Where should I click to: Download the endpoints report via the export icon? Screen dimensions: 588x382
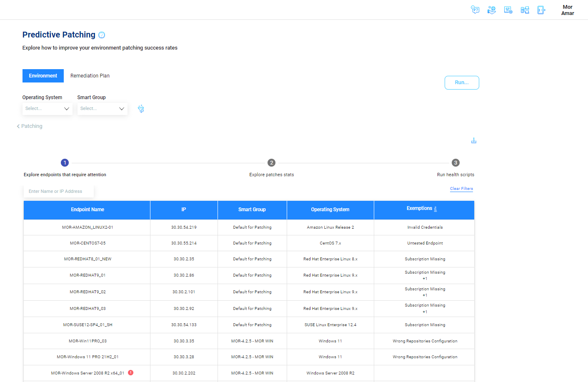[473, 140]
